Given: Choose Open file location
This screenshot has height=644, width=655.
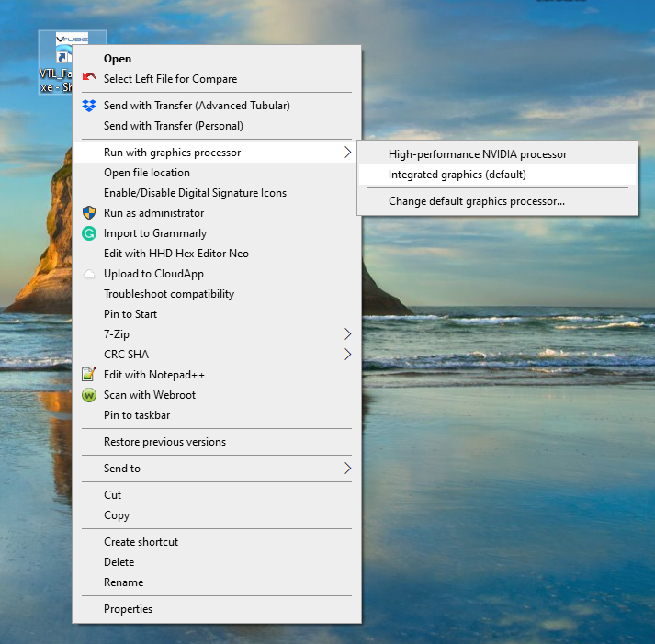Looking at the screenshot, I should 147,173.
